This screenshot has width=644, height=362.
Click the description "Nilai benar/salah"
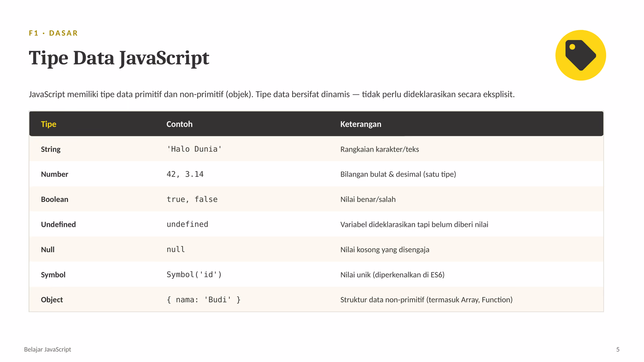point(368,199)
